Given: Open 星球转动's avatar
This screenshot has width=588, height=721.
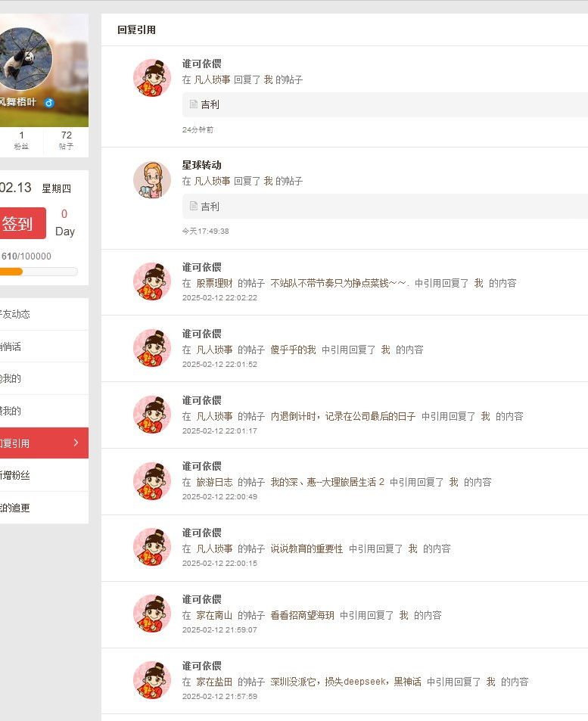Looking at the screenshot, I should (x=152, y=180).
